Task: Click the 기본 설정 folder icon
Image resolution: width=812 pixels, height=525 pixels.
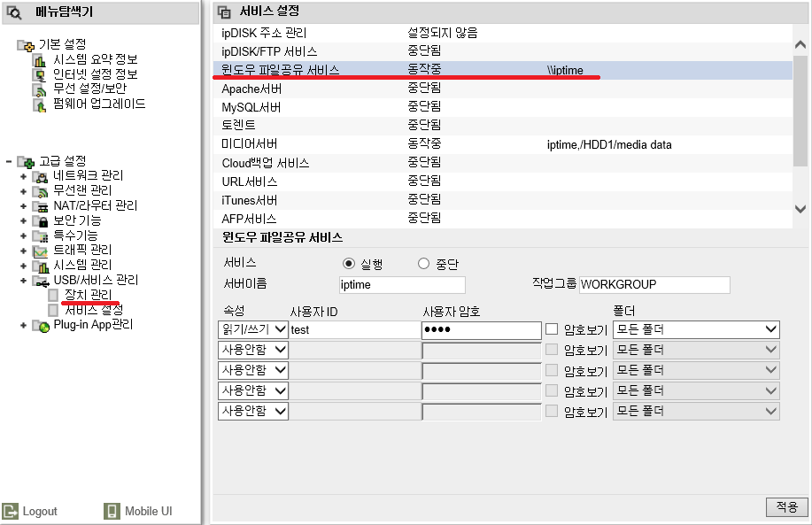Action: tap(26, 45)
